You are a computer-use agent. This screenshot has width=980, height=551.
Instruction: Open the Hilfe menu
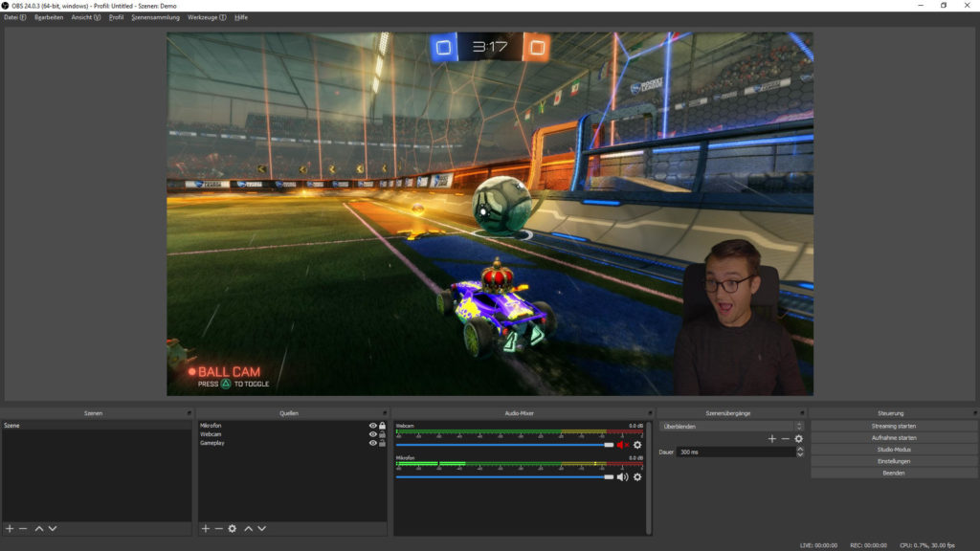241,17
